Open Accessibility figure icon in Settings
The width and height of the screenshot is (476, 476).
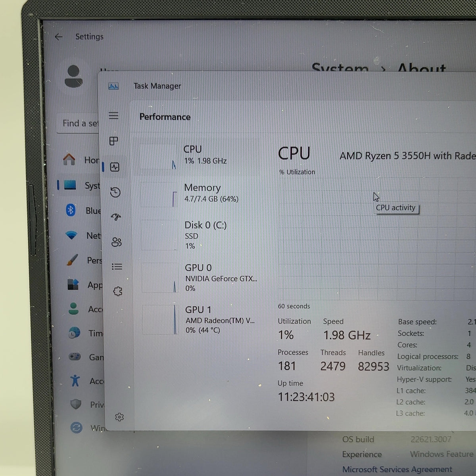pyautogui.click(x=75, y=381)
